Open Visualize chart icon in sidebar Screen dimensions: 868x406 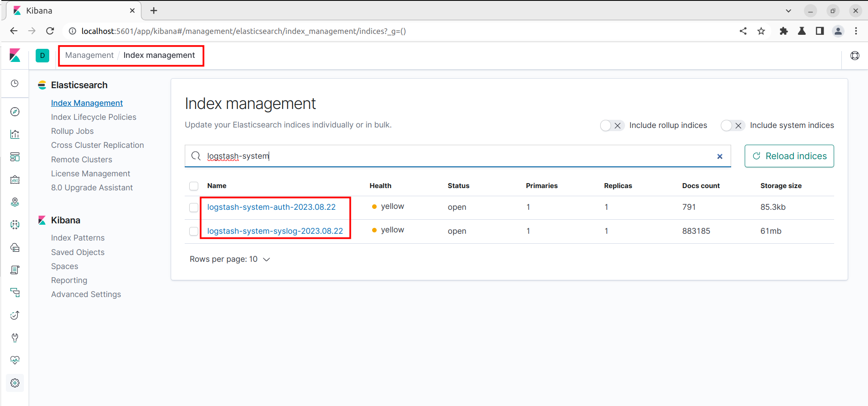point(15,134)
